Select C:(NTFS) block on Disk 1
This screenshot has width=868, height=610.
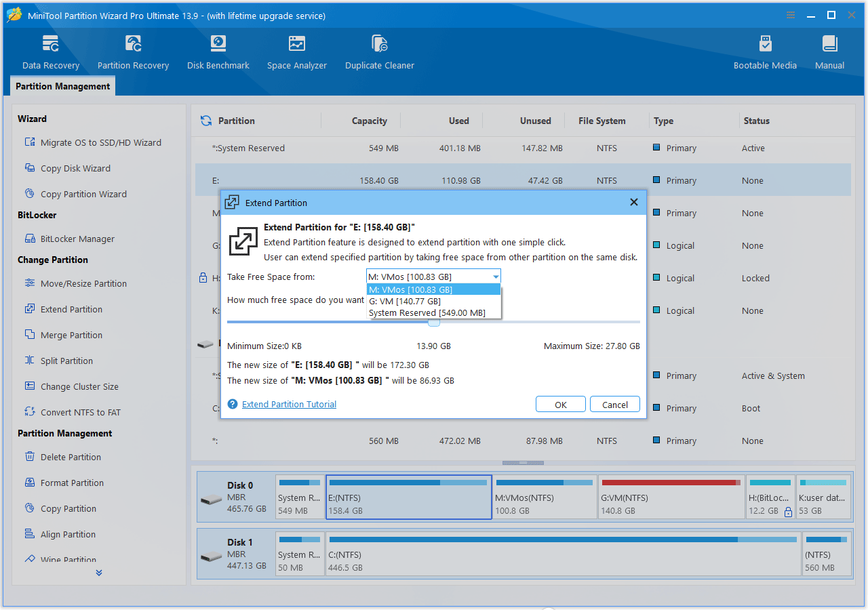point(564,554)
